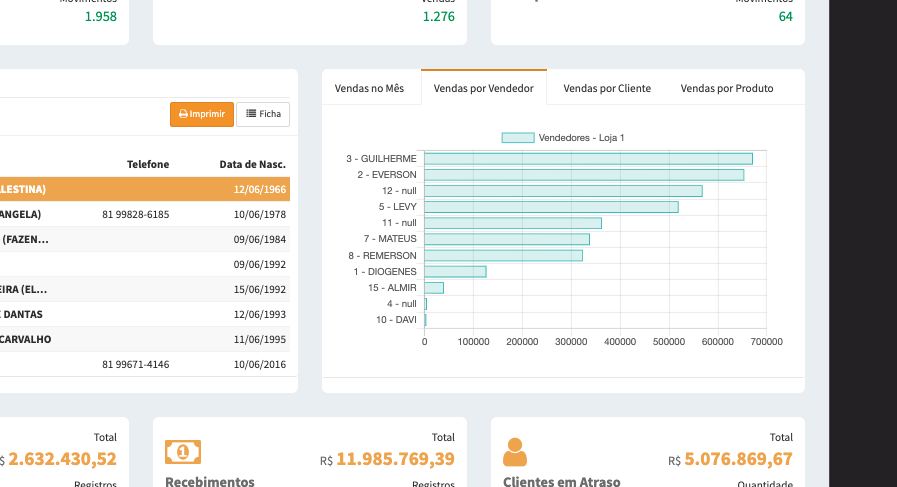The image size is (897, 487).
Task: Click the money bill icon above Recebimentos
Action: pos(182,452)
